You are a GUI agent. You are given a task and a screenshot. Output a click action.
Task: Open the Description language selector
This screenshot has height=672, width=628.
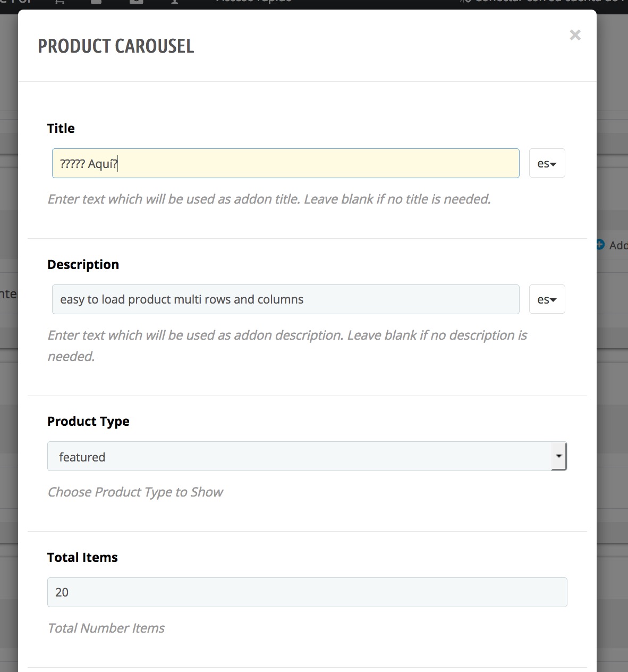tap(547, 299)
